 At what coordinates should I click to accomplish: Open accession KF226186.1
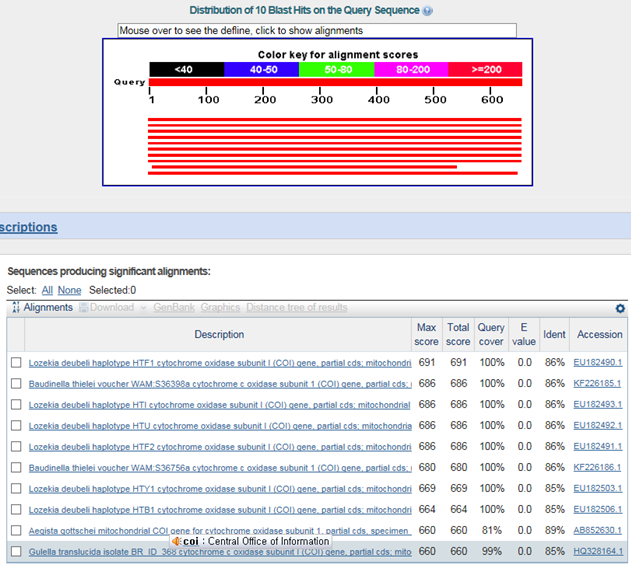point(597,467)
